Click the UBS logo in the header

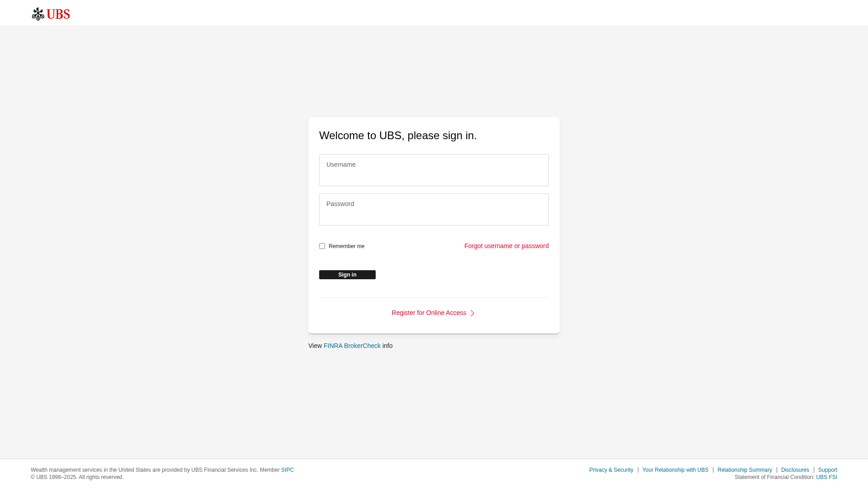coord(51,14)
